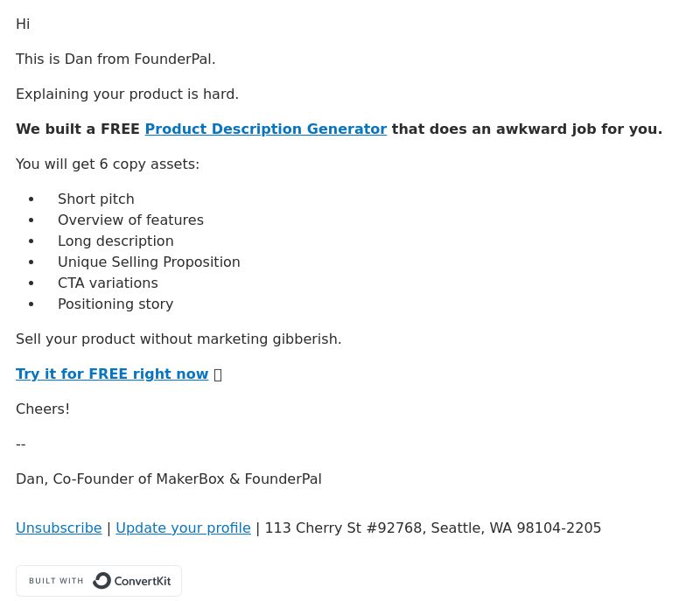Image resolution: width=700 pixels, height=601 pixels.
Task: Click the 'Cheers!' sign-off text
Action: [43, 409]
